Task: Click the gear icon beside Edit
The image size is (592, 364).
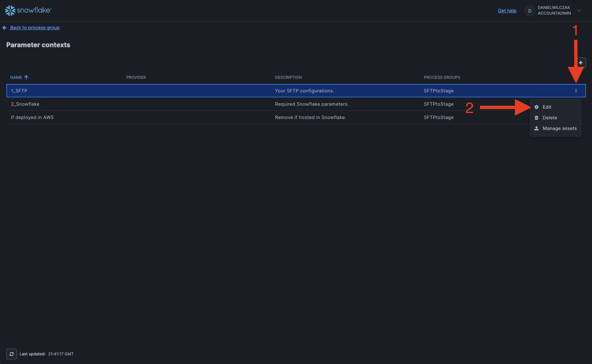Action: (536, 107)
